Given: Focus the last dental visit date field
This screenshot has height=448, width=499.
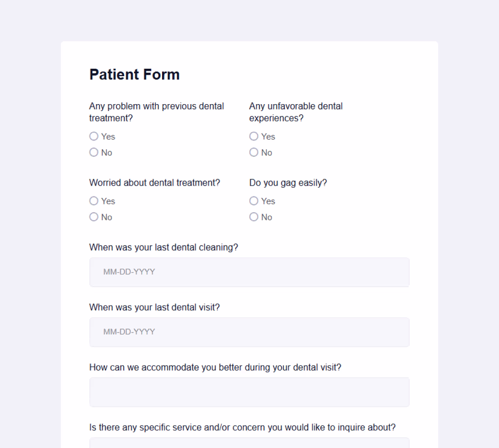Looking at the screenshot, I should [249, 332].
